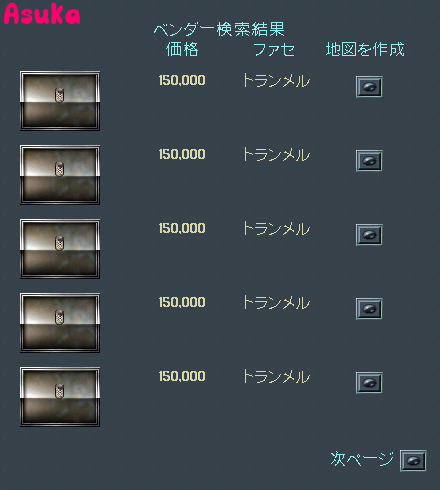
Task: Click the ベンダー検索結果 title text
Action: pos(219,29)
